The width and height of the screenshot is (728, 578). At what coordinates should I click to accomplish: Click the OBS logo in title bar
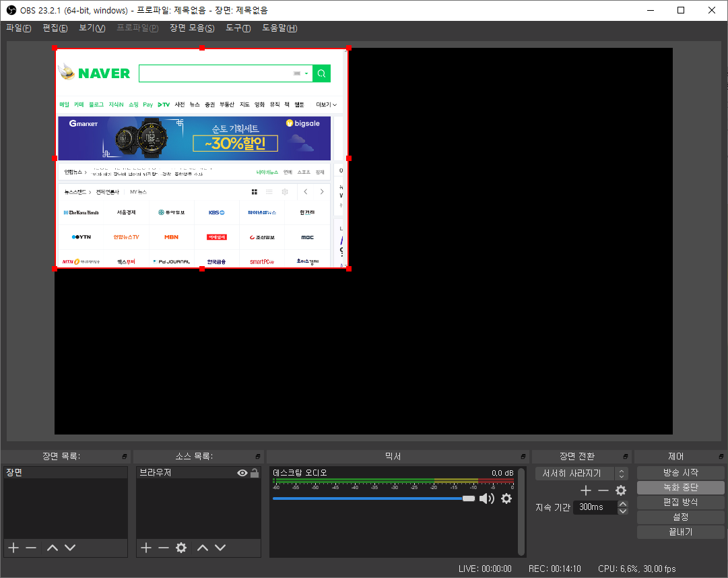(x=11, y=10)
